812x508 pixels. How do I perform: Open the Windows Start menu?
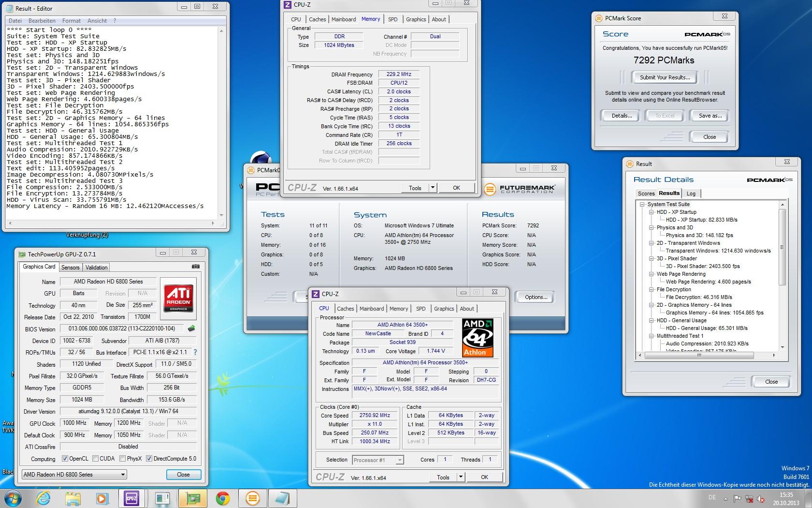click(13, 498)
